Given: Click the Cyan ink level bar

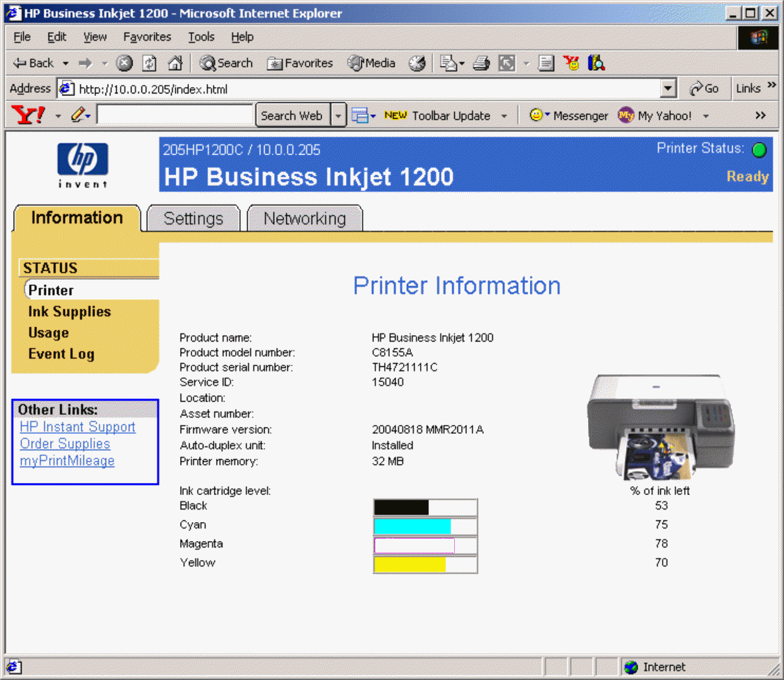Looking at the screenshot, I should [425, 526].
